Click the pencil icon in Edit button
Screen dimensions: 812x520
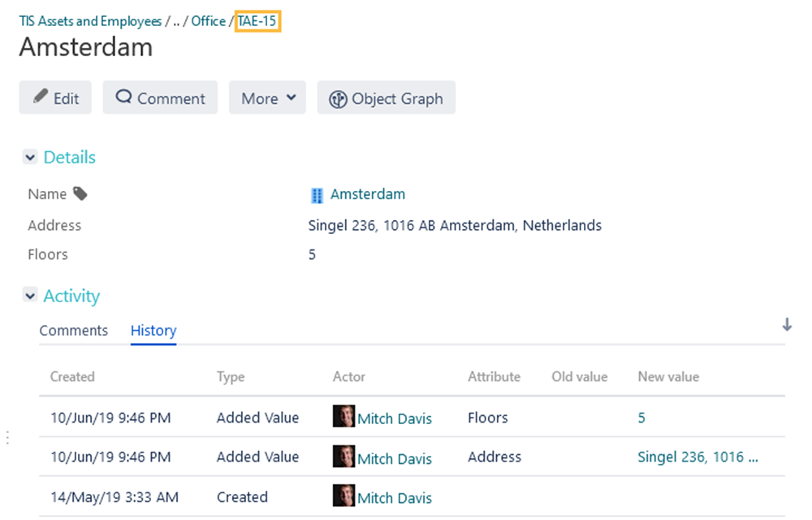(41, 96)
